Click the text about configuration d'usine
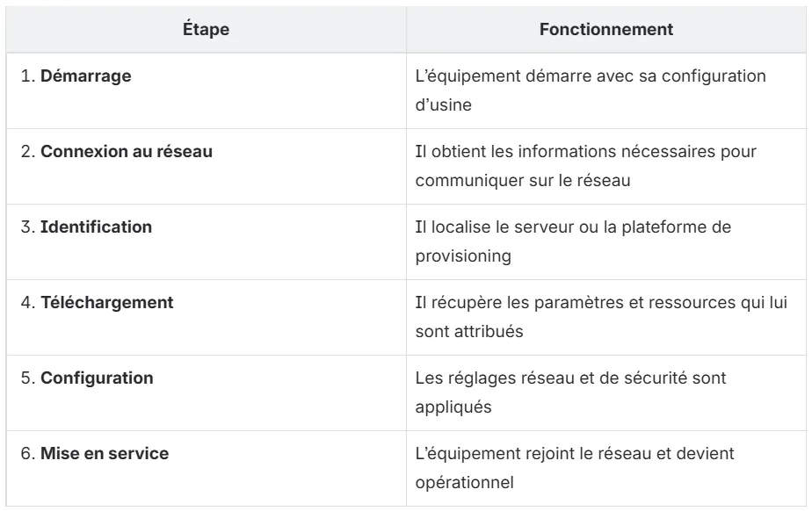Image resolution: width=812 pixels, height=511 pixels. coord(591,90)
